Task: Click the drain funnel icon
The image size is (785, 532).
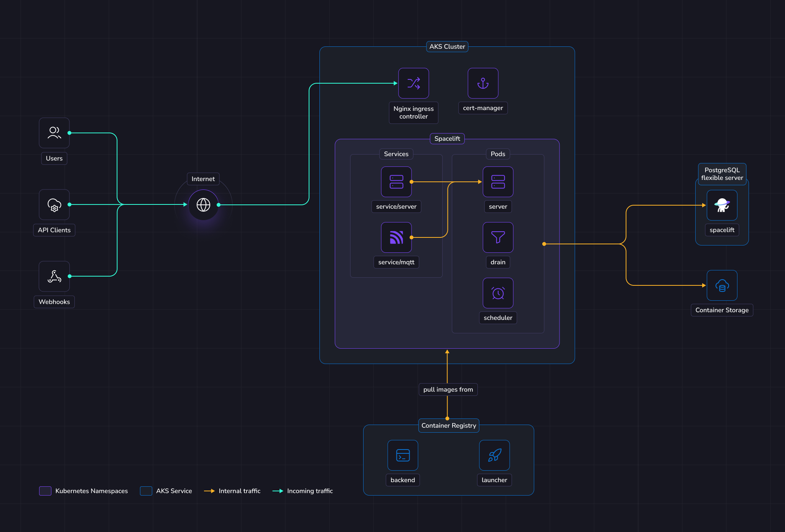Action: pyautogui.click(x=498, y=237)
